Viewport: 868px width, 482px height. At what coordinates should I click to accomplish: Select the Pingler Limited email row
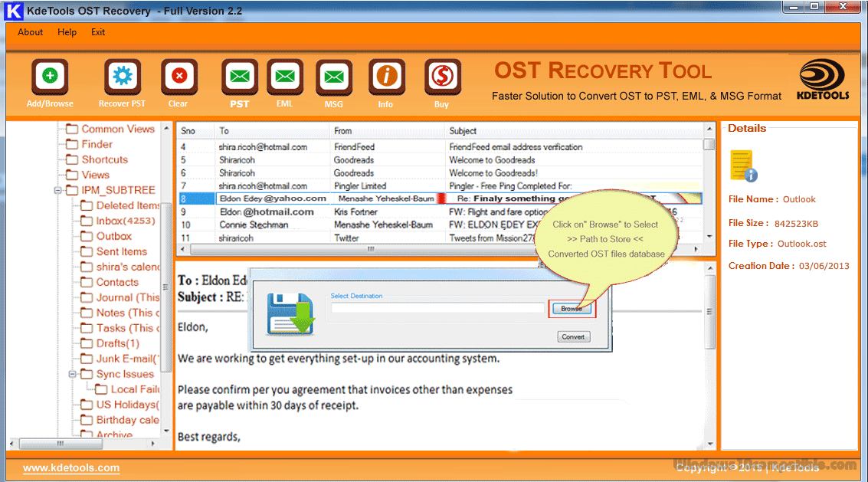tap(440, 186)
